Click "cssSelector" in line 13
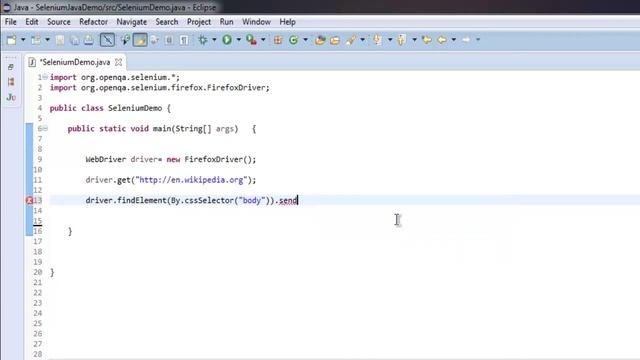This screenshot has height=360, width=640. [209, 200]
